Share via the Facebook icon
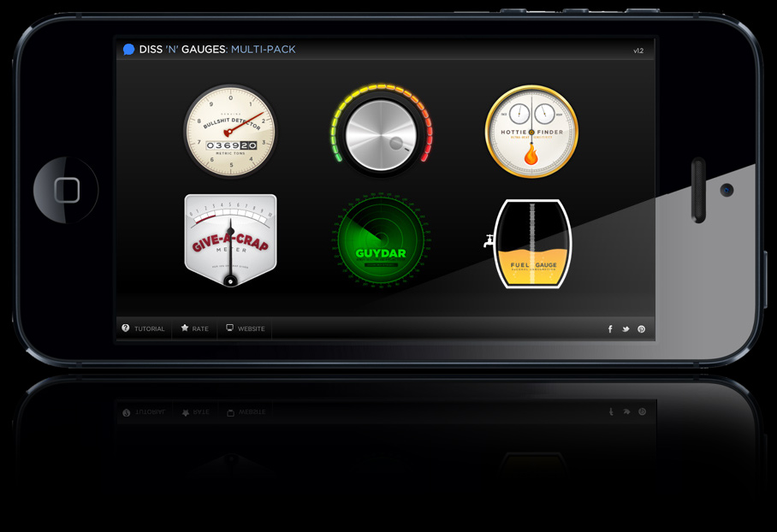The image size is (777, 532). pos(610,329)
